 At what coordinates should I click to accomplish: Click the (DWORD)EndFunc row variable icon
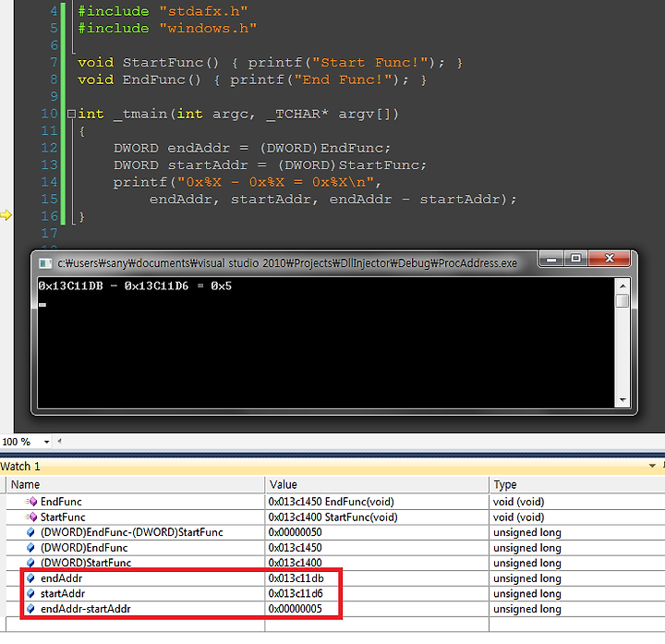click(30, 547)
